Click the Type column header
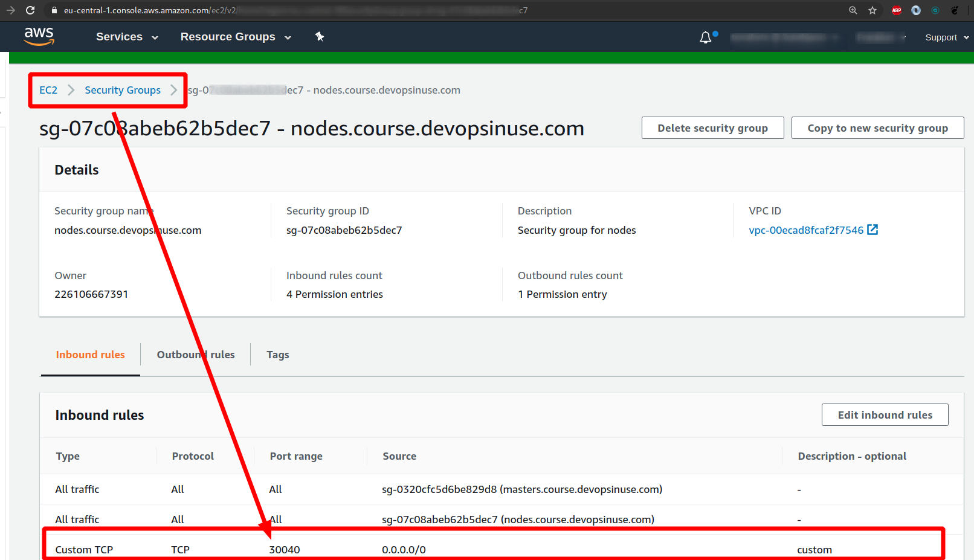 68,456
